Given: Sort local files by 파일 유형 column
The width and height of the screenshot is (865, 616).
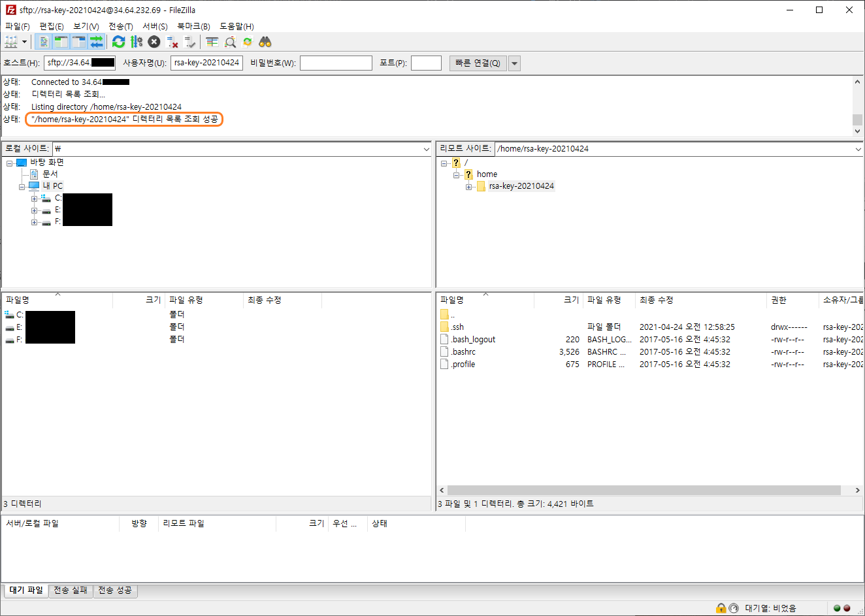Looking at the screenshot, I should pyautogui.click(x=203, y=300).
